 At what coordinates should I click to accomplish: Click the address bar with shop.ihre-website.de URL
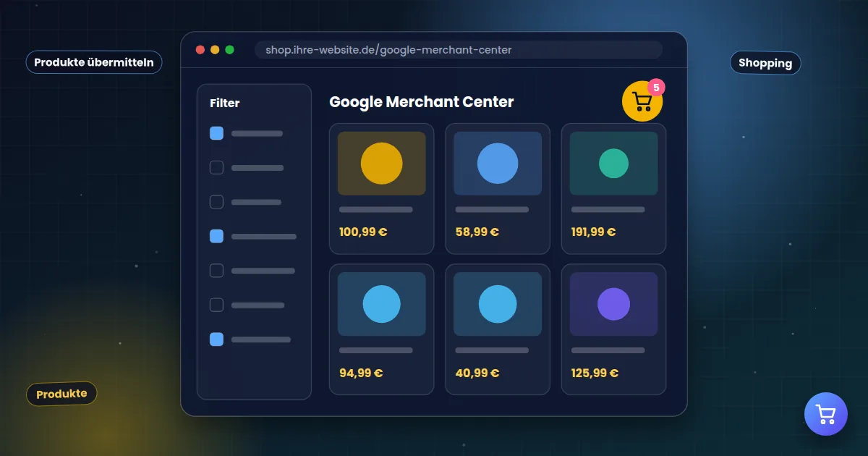point(459,50)
